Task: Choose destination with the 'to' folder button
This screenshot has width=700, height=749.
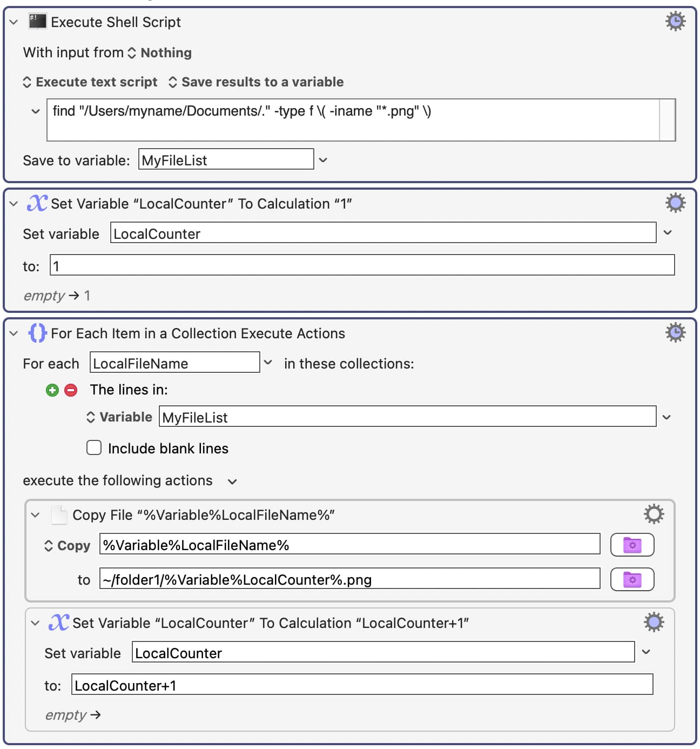Action: (x=632, y=579)
